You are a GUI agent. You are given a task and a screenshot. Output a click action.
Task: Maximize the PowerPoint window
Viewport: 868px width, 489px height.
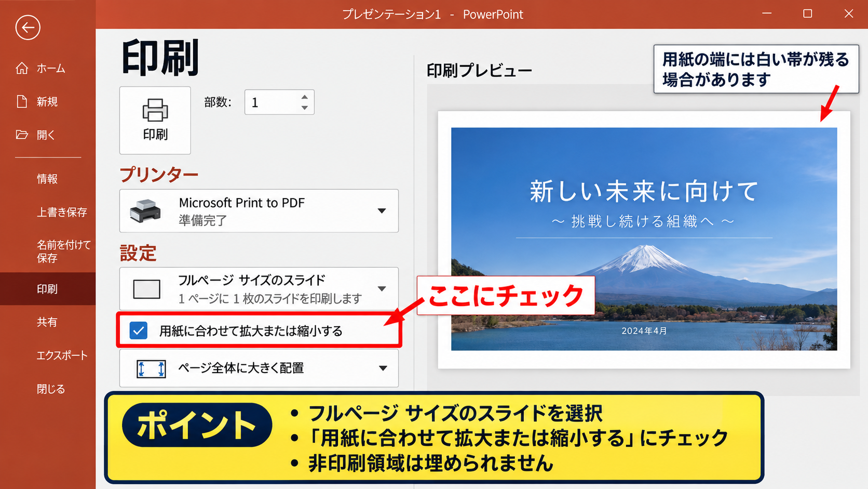(x=807, y=14)
